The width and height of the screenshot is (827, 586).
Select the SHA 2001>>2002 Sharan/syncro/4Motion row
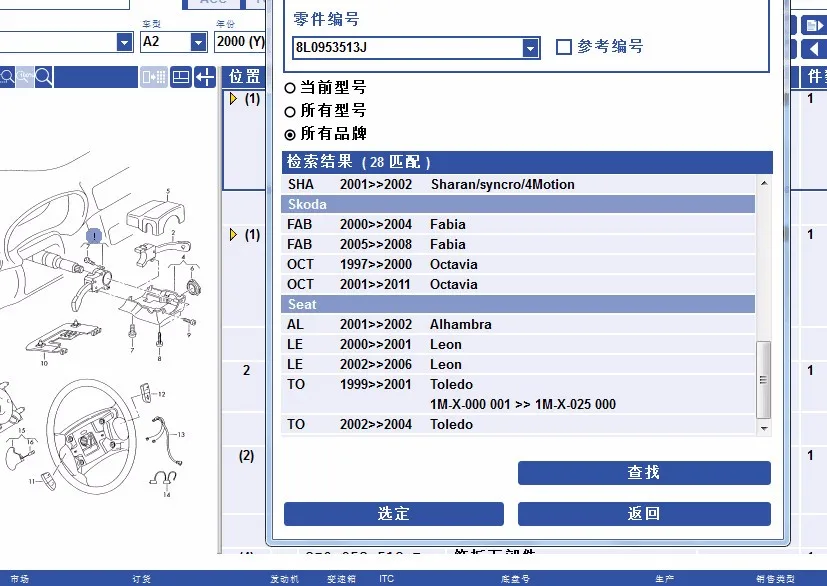click(518, 185)
